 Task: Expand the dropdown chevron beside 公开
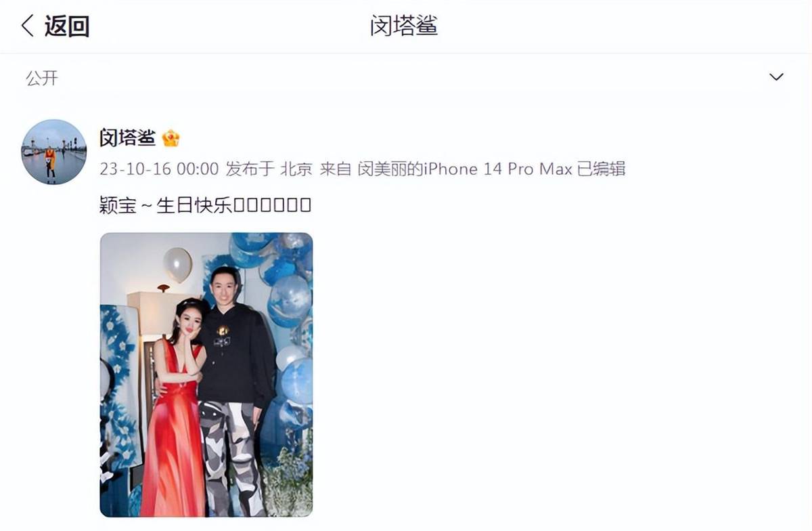777,77
